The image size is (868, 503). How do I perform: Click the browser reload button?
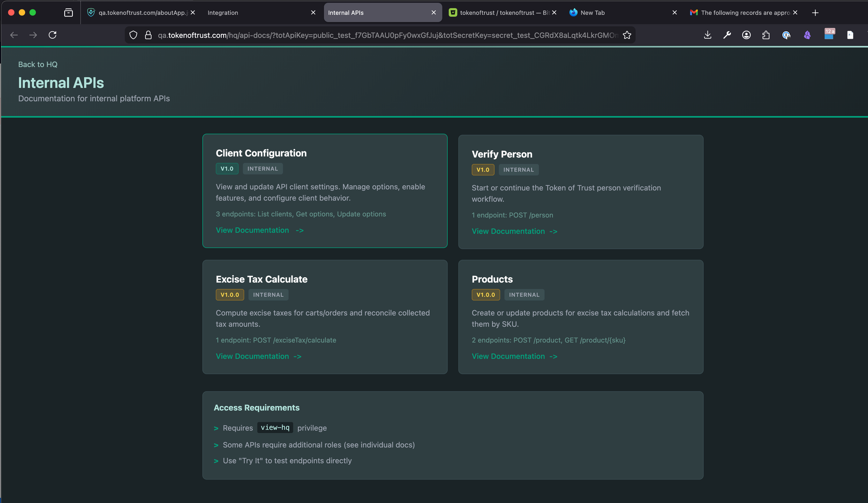coord(53,35)
